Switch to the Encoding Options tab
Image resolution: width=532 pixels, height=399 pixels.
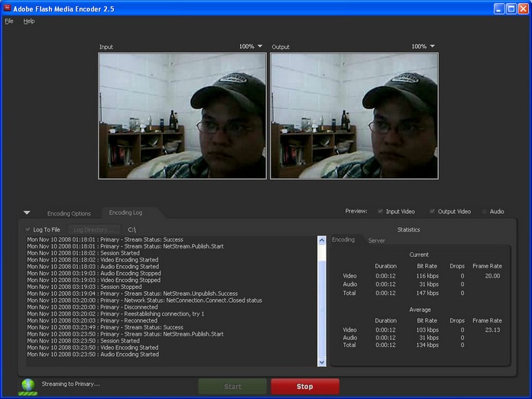(69, 213)
